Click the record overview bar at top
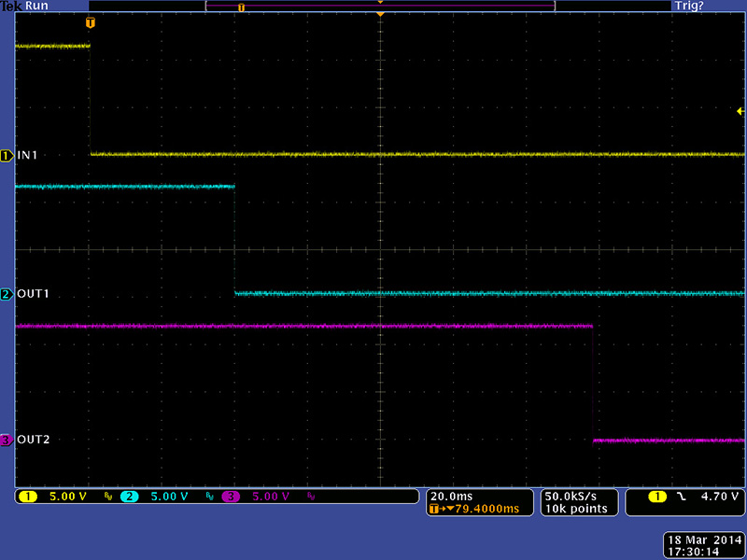The height and width of the screenshot is (560, 747). pyautogui.click(x=379, y=7)
